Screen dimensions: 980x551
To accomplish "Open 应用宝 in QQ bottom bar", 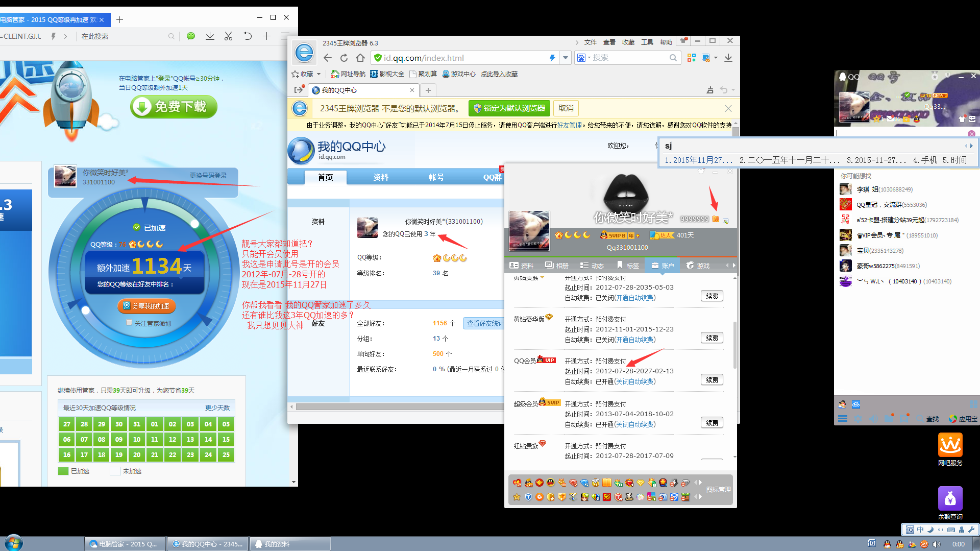I will coord(963,419).
